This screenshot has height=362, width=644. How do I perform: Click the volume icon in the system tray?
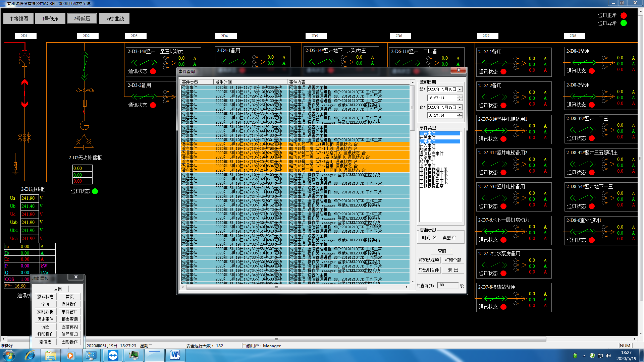[x=608, y=356]
